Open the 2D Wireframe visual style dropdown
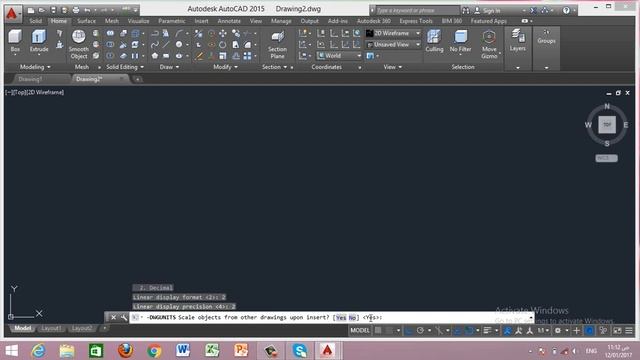Screen dimensions: 640x360 pos(393,33)
